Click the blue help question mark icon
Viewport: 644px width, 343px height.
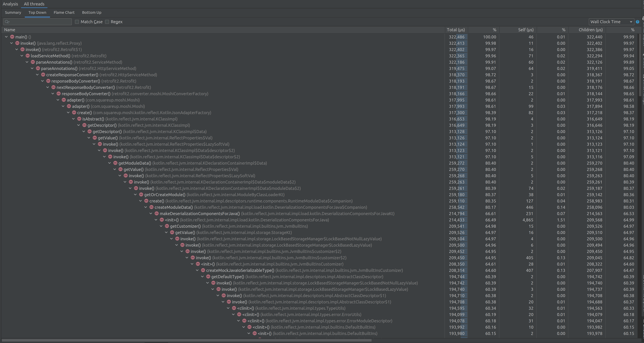(638, 22)
